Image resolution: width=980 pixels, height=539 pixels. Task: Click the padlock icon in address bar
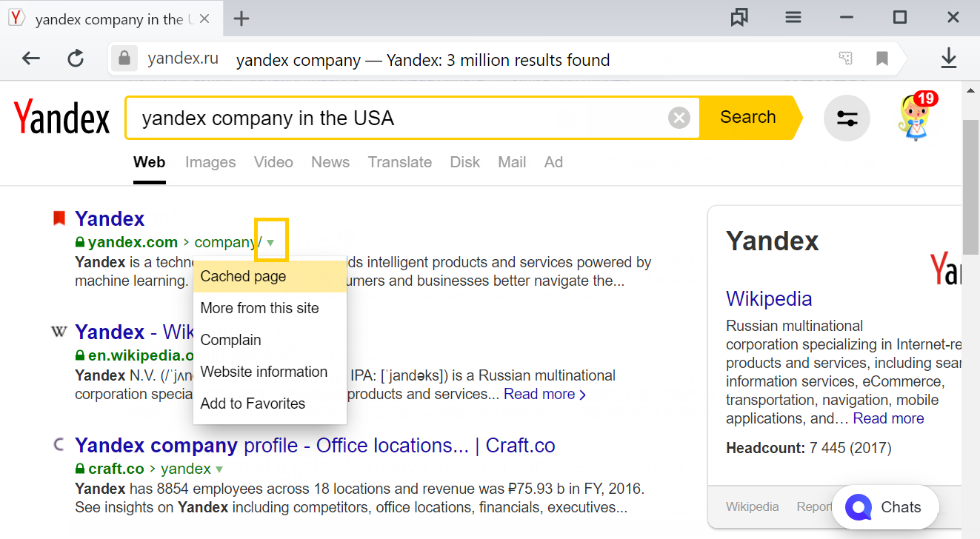[x=124, y=58]
